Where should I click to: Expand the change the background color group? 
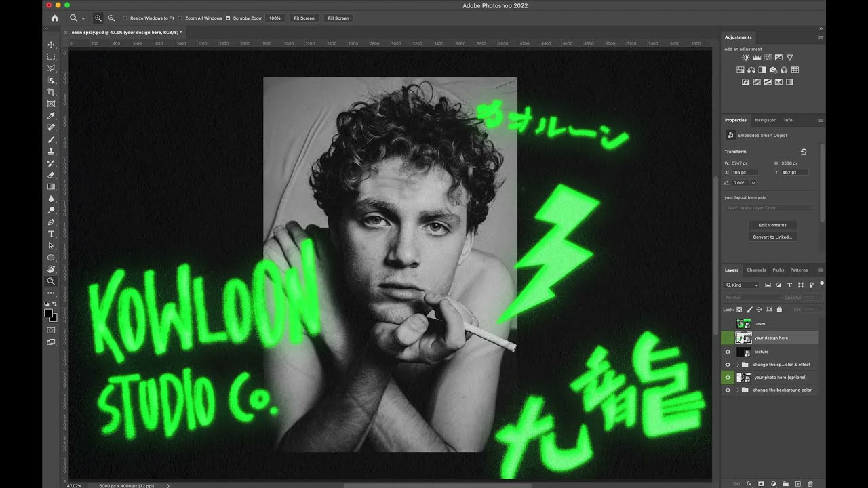tap(737, 390)
